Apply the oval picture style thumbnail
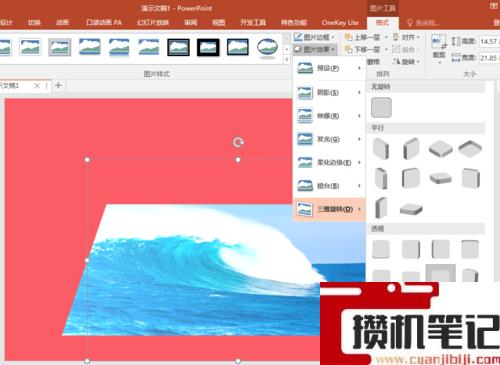The image size is (500, 365). coord(267,48)
